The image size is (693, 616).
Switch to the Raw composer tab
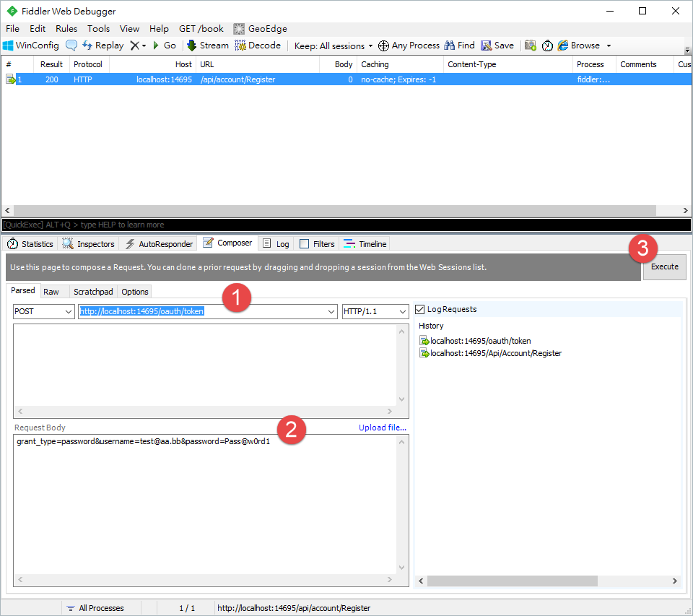click(53, 292)
